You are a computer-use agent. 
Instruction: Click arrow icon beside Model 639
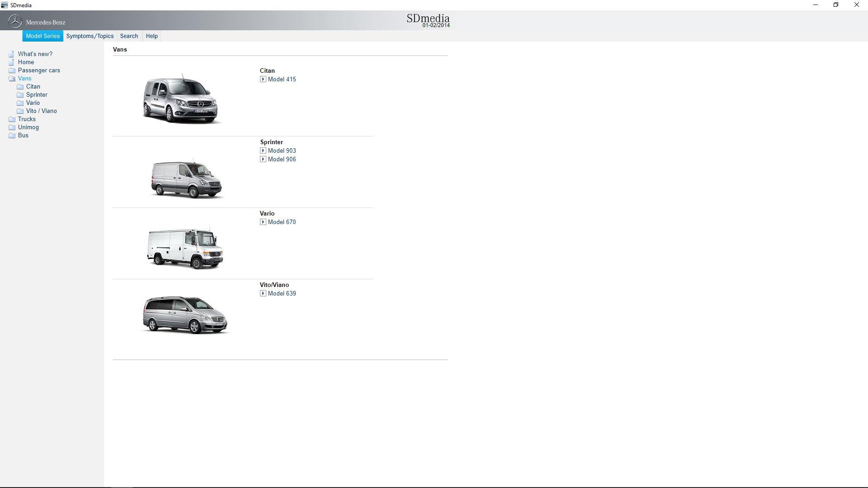(263, 293)
